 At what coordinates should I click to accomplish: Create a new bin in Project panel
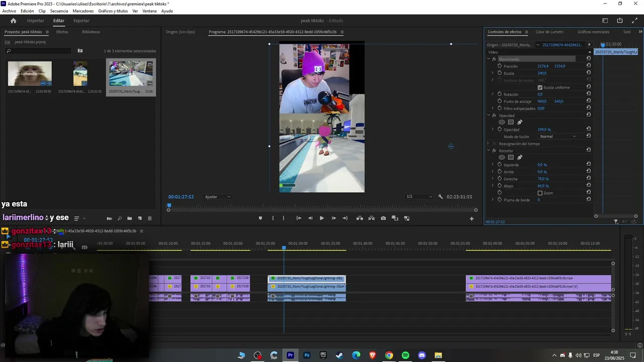click(129, 218)
